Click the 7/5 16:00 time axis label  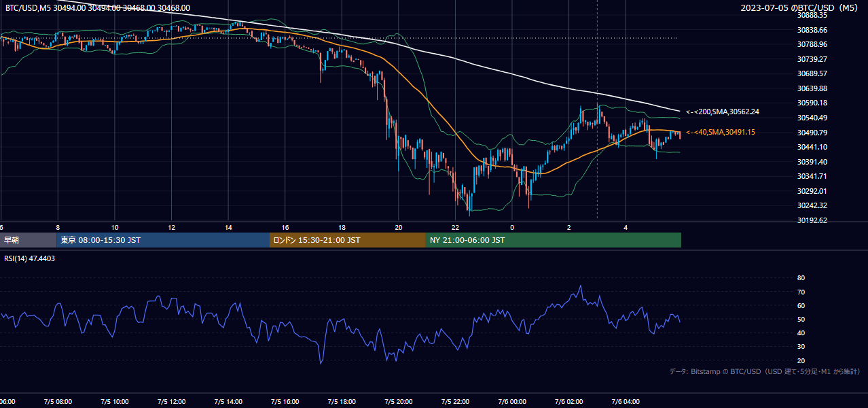click(285, 402)
